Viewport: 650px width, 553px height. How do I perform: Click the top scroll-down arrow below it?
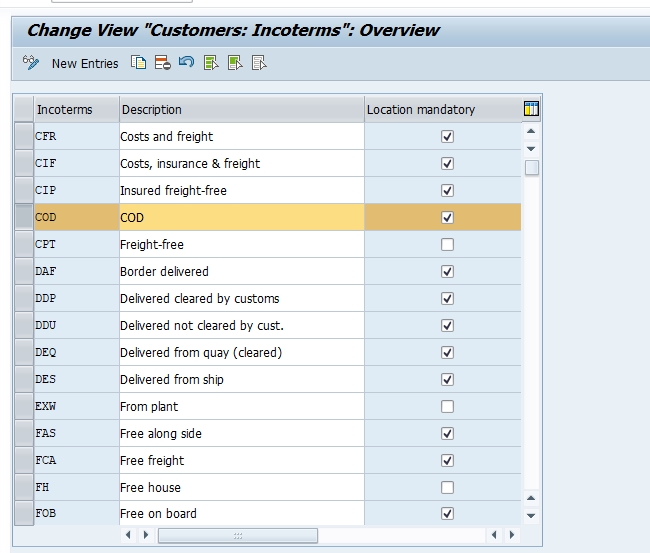point(531,149)
